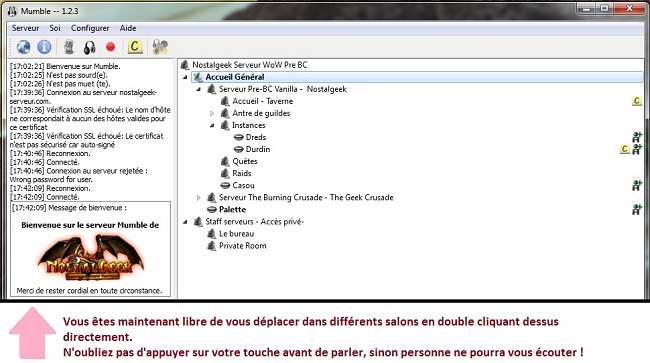The width and height of the screenshot is (650, 363).
Task: Toggle the red recording button
Action: (110, 47)
